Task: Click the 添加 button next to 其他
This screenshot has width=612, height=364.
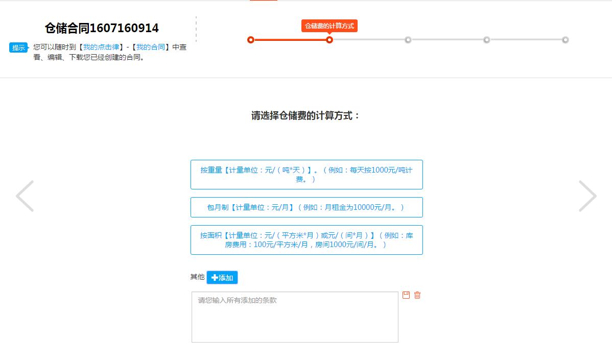Action: 222,277
